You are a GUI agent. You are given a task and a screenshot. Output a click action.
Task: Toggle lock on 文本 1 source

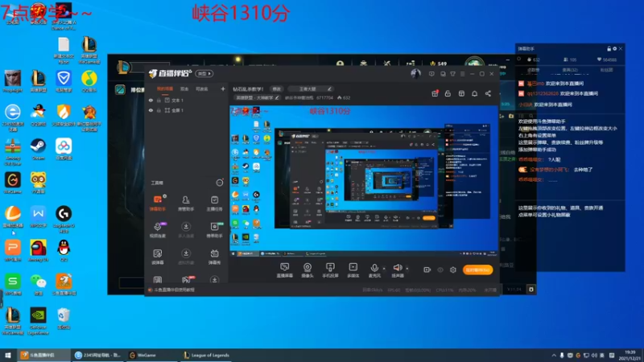159,100
